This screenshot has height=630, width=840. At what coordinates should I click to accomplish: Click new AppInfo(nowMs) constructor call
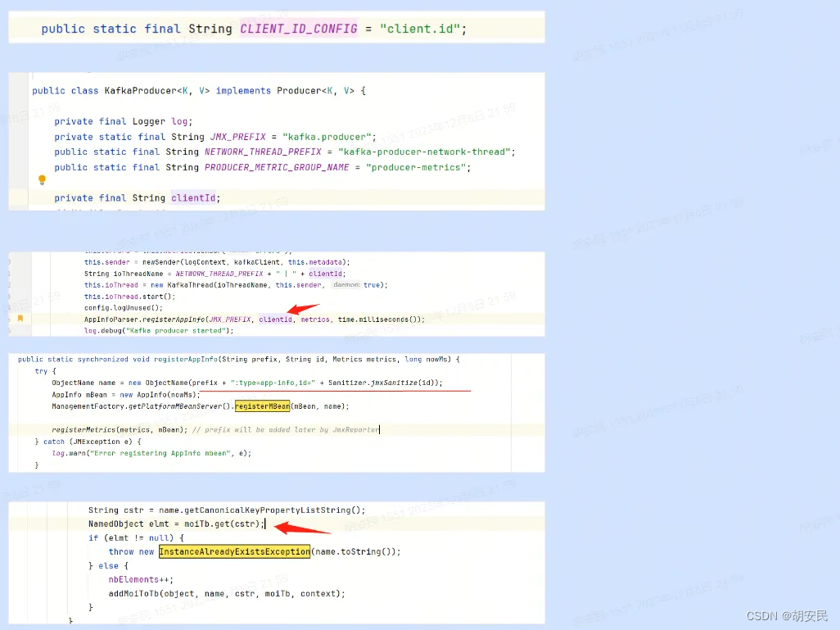pyautogui.click(x=159, y=395)
